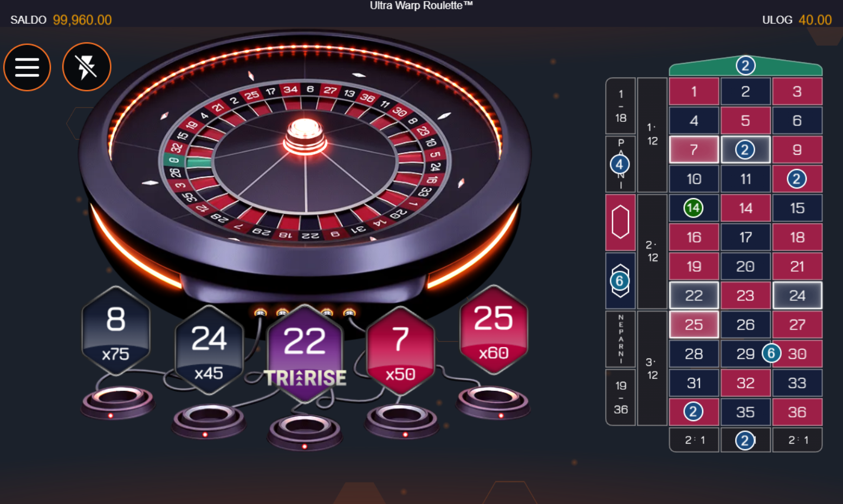The width and height of the screenshot is (843, 504).
Task: Select the 24 x45 multiplier hexagon
Action: [209, 350]
